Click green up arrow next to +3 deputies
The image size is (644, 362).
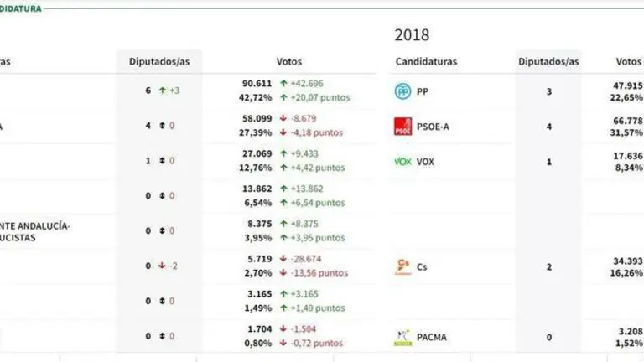click(162, 90)
